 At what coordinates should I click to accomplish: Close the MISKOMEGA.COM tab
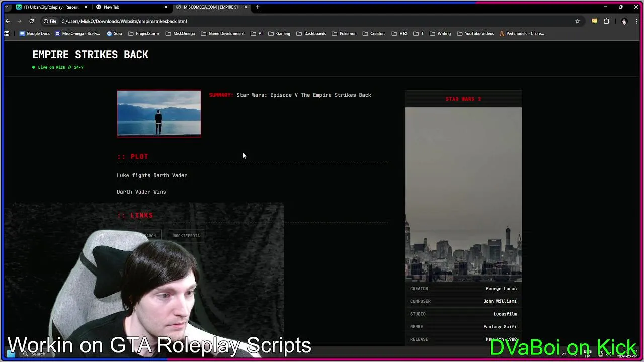point(245,7)
